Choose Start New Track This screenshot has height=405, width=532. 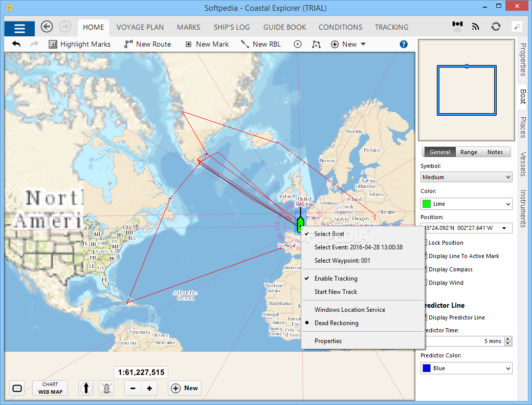pos(363,292)
